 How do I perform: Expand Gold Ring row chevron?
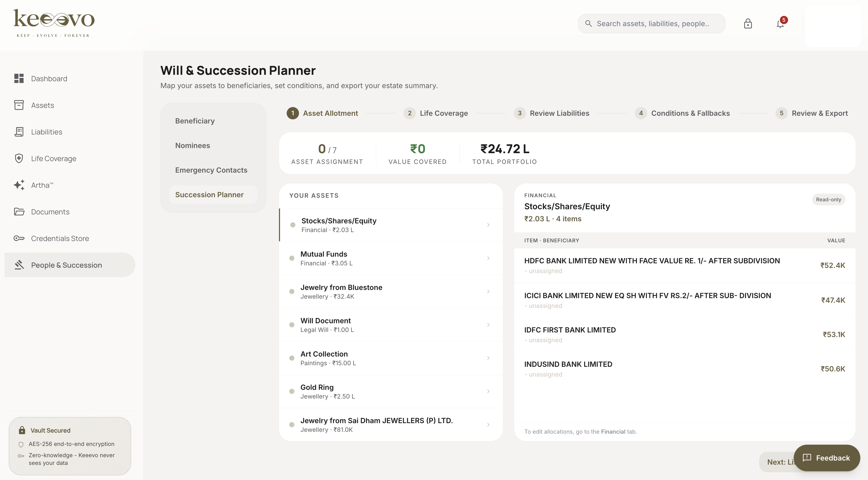[x=488, y=391]
